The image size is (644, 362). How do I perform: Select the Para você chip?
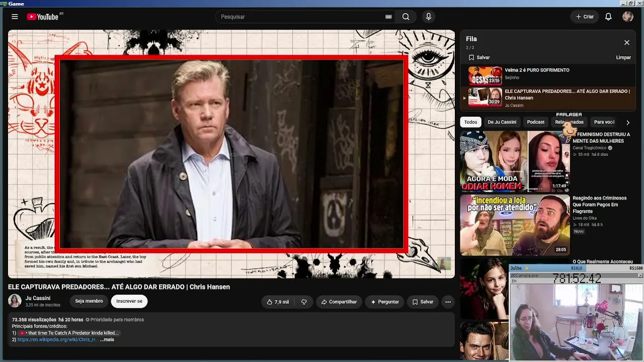point(604,122)
